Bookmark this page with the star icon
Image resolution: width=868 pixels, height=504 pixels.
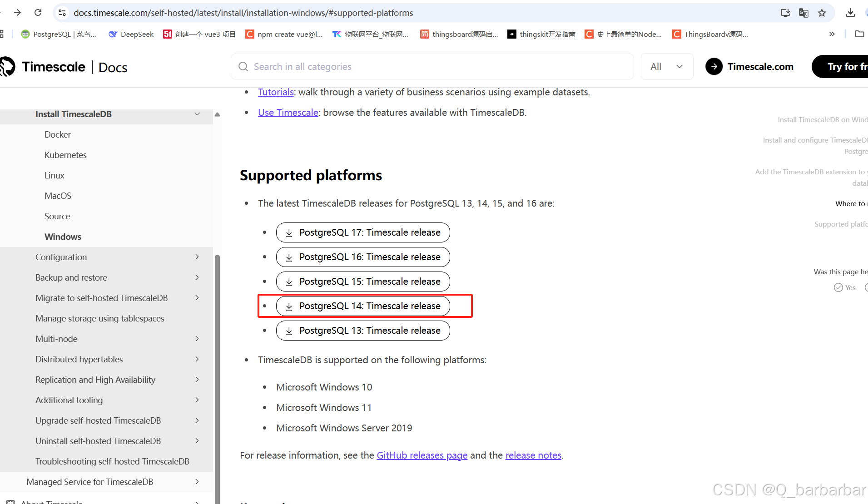pyautogui.click(x=822, y=13)
